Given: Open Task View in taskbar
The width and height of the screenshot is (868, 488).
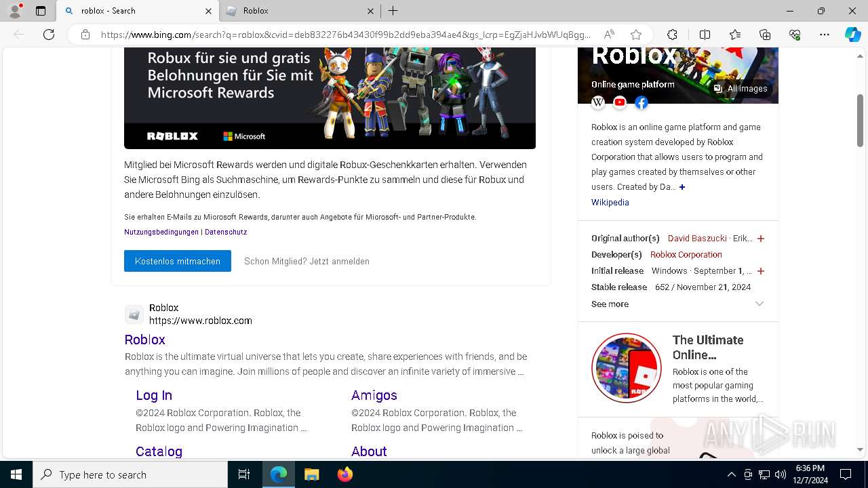Looking at the screenshot, I should [244, 474].
